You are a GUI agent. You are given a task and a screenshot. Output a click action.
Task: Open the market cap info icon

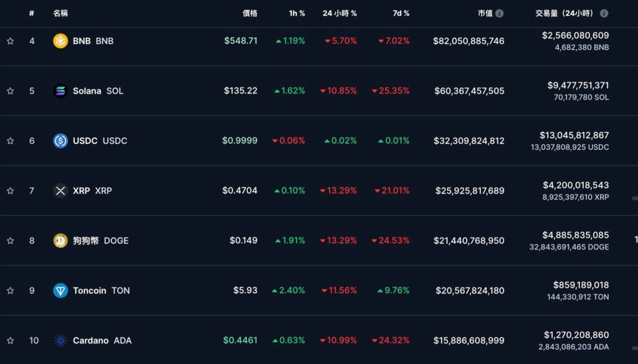(x=500, y=13)
